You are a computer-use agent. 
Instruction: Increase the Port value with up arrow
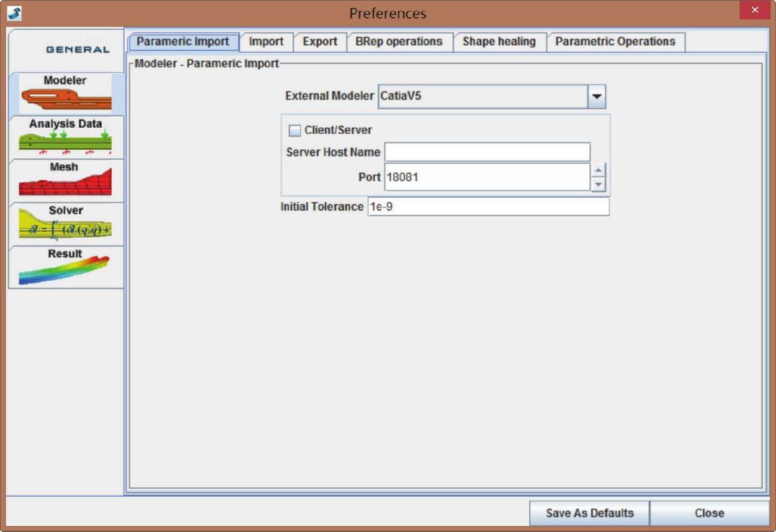pos(598,170)
